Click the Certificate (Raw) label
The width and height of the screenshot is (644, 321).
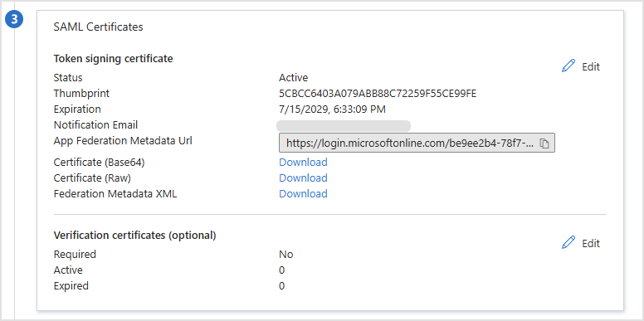pos(92,178)
